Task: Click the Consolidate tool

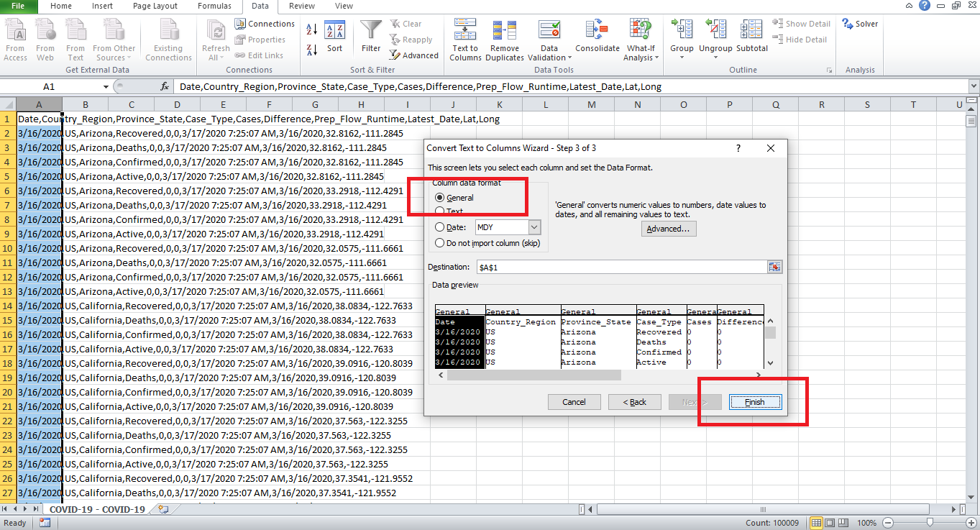Action: tap(597, 37)
